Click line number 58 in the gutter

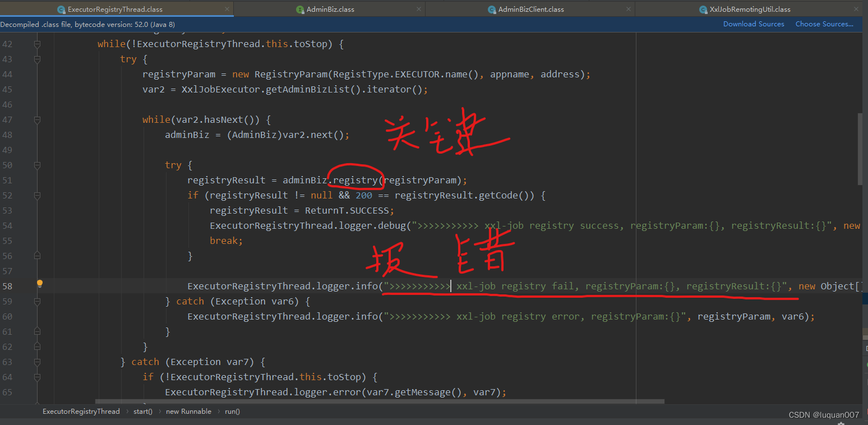[7, 286]
